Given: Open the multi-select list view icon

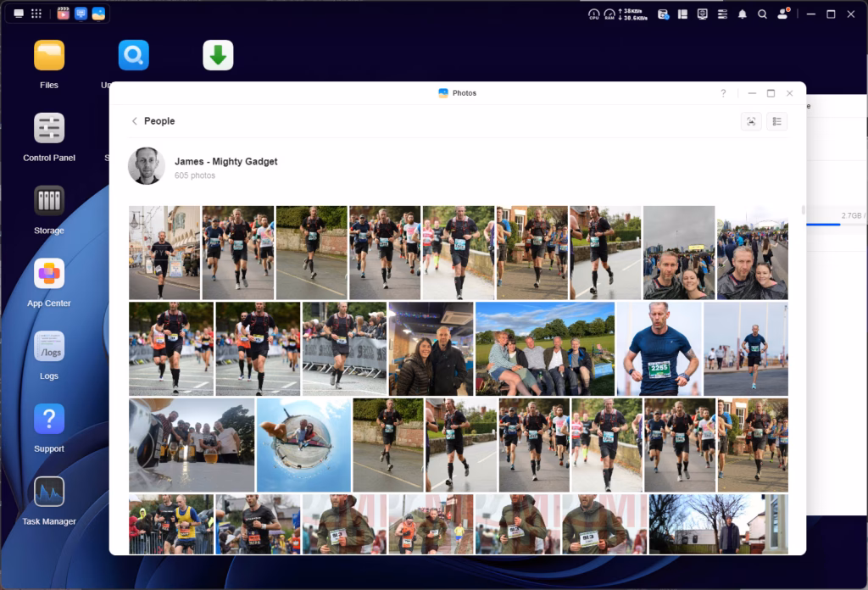Looking at the screenshot, I should [776, 121].
